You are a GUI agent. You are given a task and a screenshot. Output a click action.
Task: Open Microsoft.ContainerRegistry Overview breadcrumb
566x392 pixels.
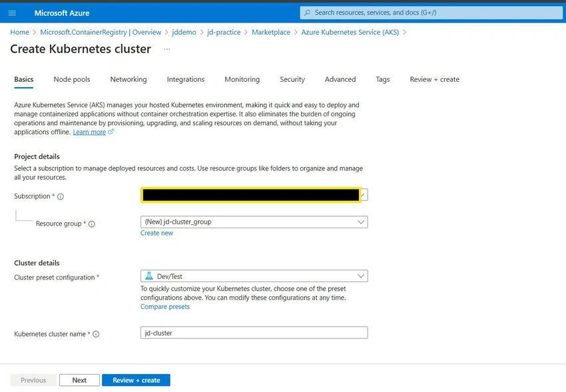[101, 32]
